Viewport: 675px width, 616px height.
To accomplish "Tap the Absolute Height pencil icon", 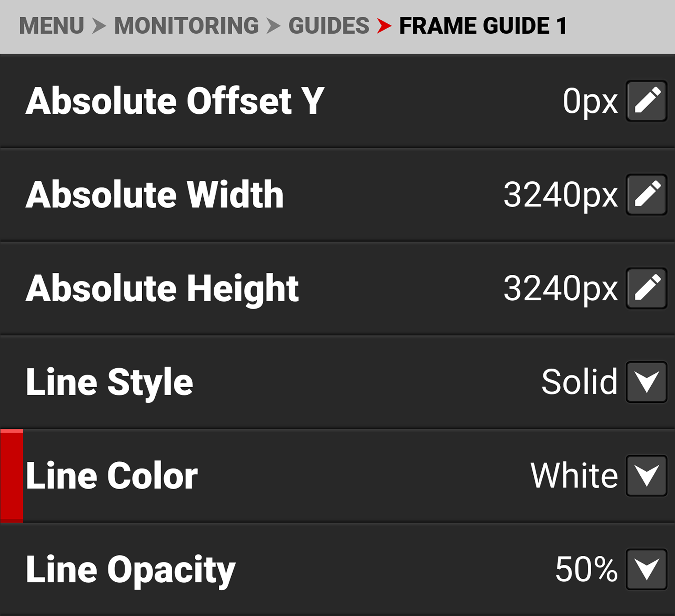I will click(x=647, y=288).
